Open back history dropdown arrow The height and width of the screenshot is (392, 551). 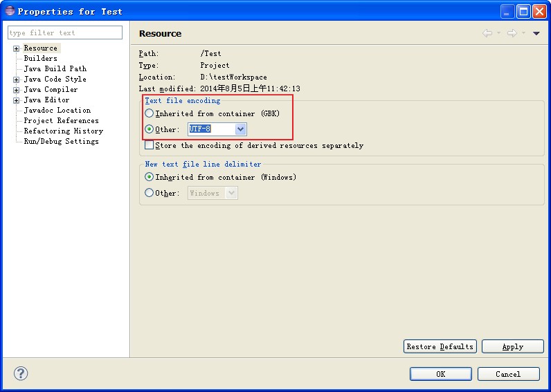click(x=498, y=33)
